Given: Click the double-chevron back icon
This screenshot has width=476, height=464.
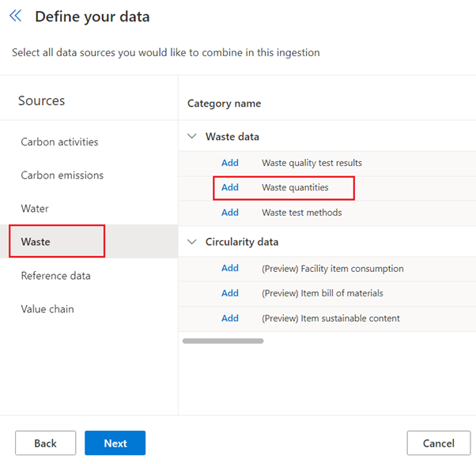Looking at the screenshot, I should coord(16,16).
